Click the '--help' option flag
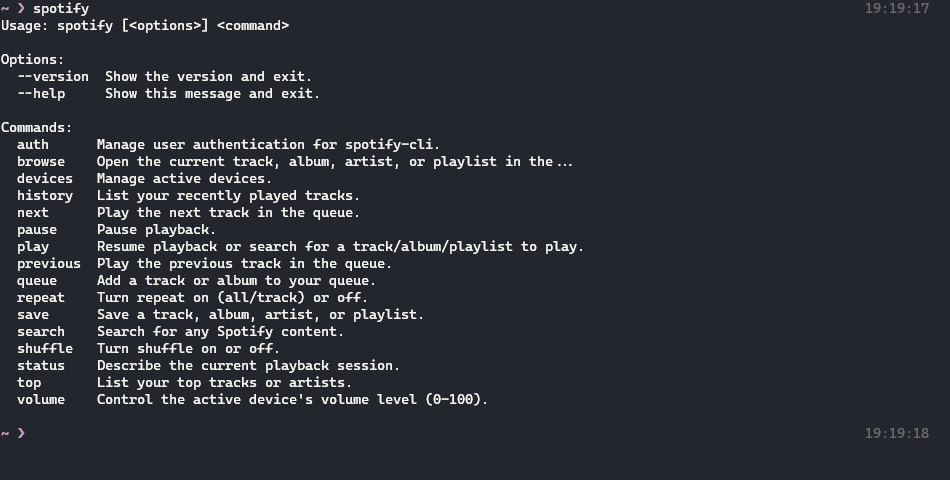The width and height of the screenshot is (950, 480). 41,94
